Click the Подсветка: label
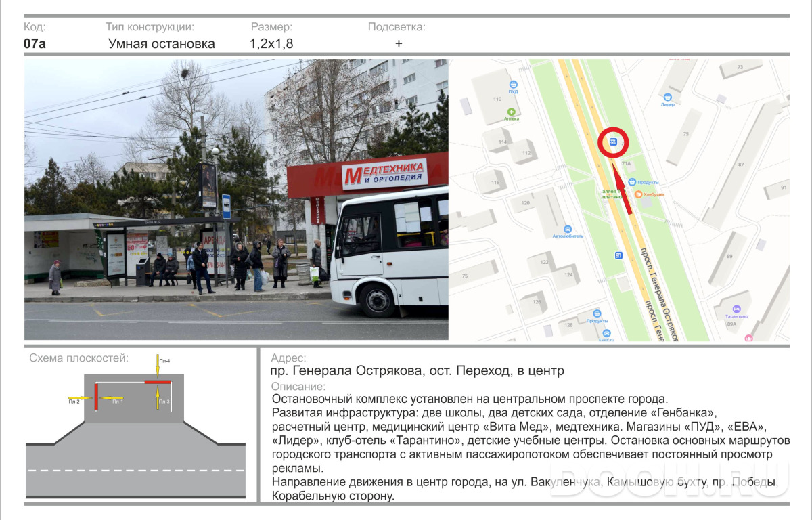Image resolution: width=812 pixels, height=520 pixels. pyautogui.click(x=397, y=28)
